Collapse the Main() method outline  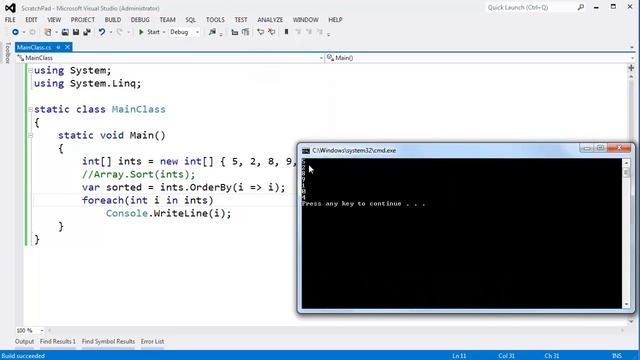31,135
